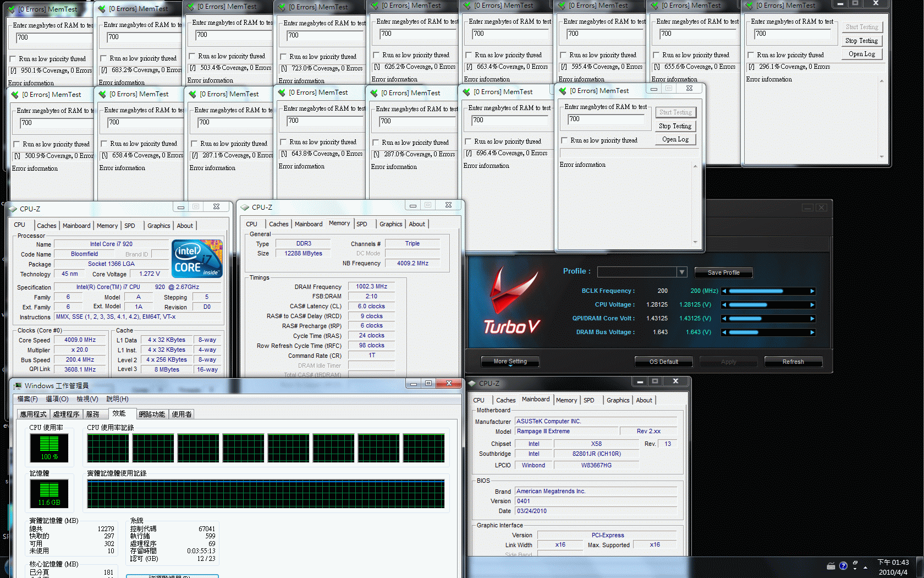The image size is (924, 578).
Task: Click scroll up arrow in 296.1% MemTest error box
Action: coord(882,81)
